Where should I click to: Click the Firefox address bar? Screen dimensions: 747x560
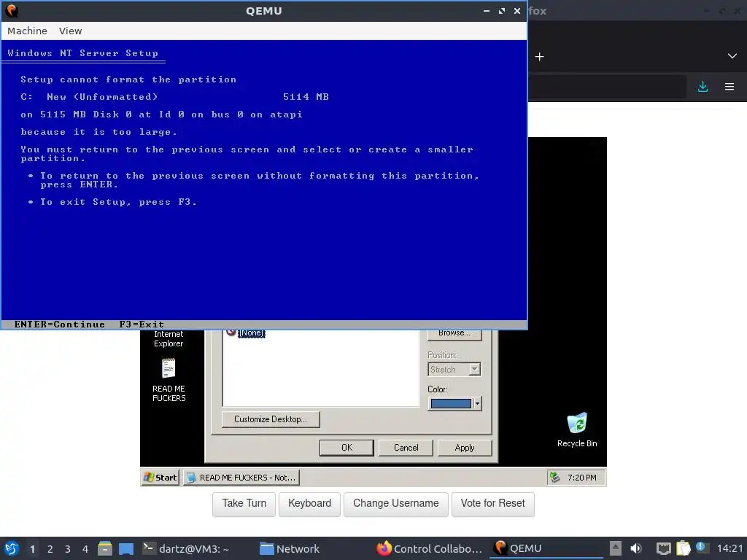pos(608,87)
